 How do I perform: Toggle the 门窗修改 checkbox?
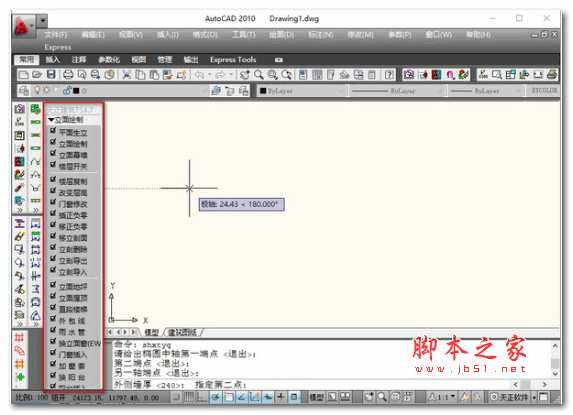tap(53, 202)
